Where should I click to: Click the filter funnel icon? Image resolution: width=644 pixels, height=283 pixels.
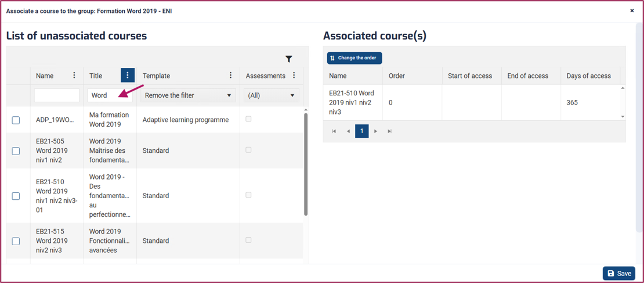[x=289, y=59]
